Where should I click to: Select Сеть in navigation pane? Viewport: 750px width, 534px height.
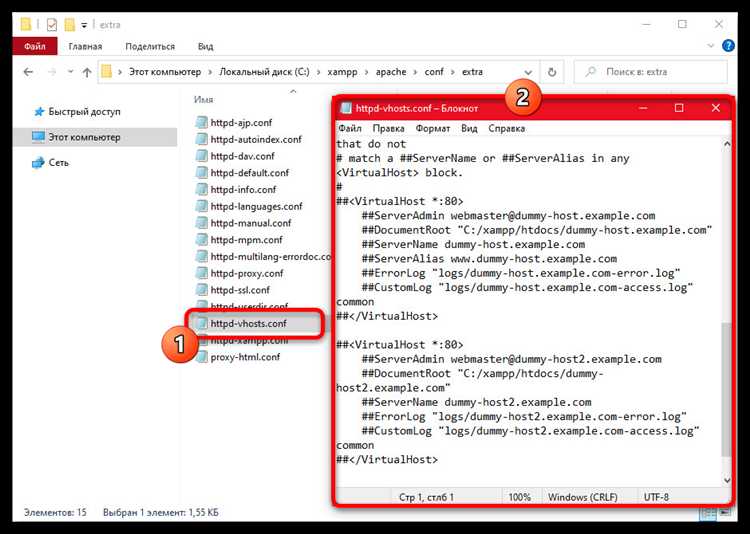tap(58, 163)
